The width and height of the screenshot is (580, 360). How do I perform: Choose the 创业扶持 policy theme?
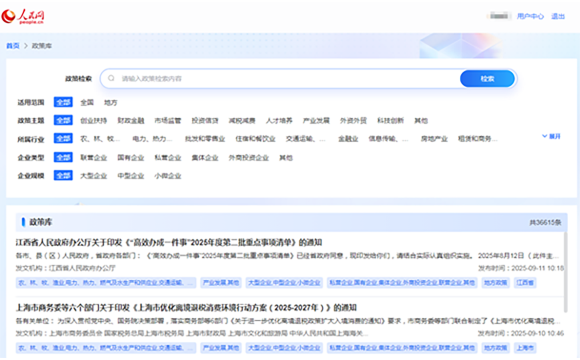point(94,121)
